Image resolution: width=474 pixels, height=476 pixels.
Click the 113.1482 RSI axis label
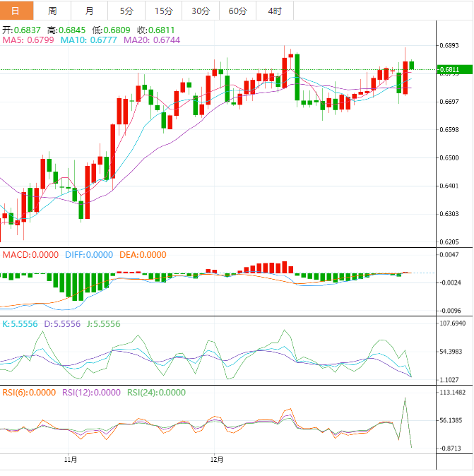click(452, 393)
